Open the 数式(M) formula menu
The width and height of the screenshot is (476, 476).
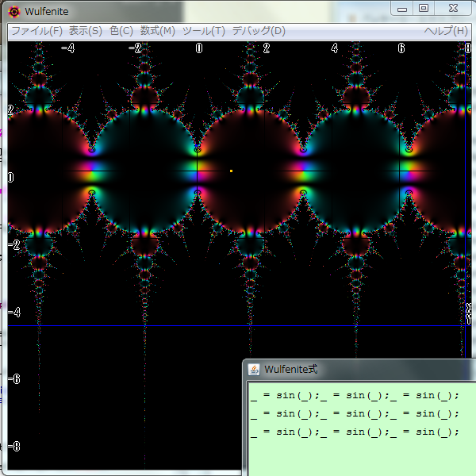click(157, 31)
